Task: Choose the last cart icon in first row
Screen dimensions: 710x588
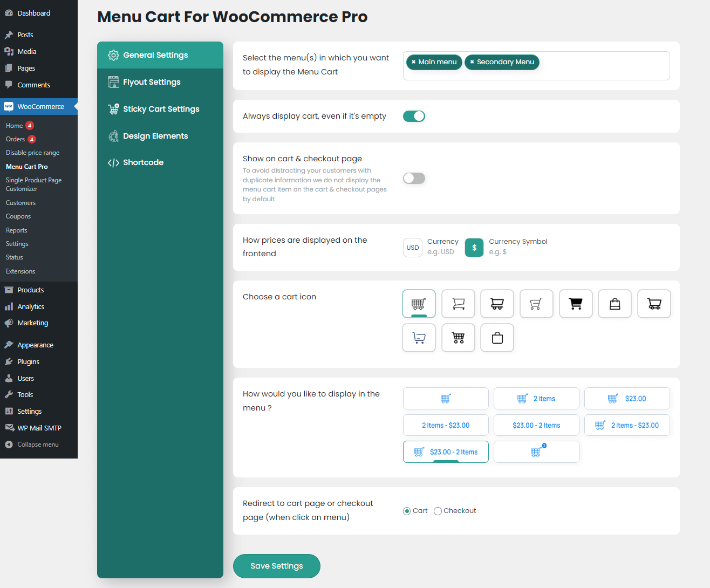Action: [x=654, y=304]
